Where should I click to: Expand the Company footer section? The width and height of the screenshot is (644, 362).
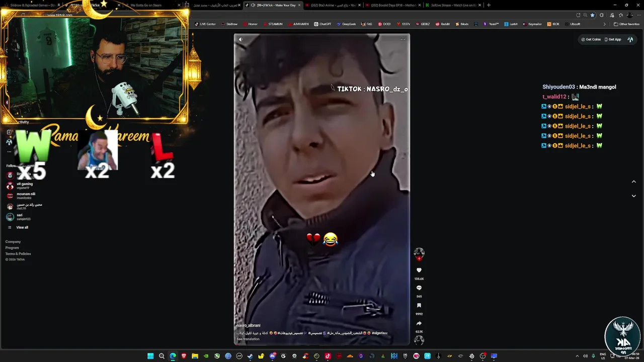click(x=13, y=242)
